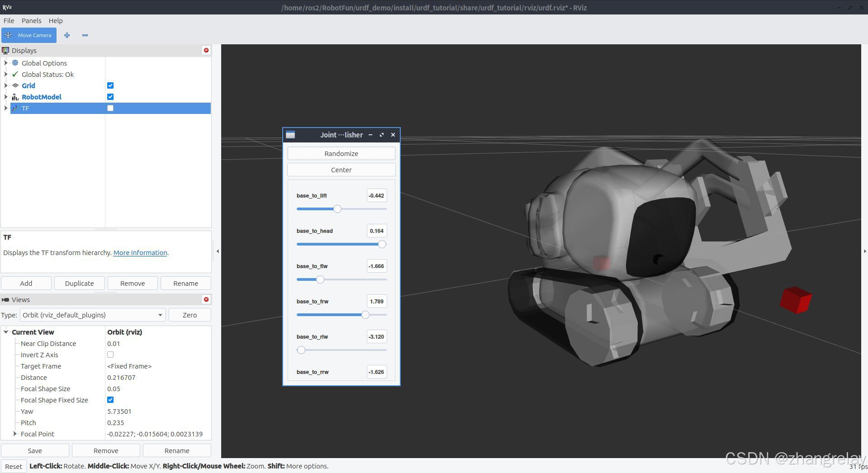This screenshot has height=473, width=868.
Task: Minimize the Joint State Publisher window
Action: pyautogui.click(x=370, y=135)
